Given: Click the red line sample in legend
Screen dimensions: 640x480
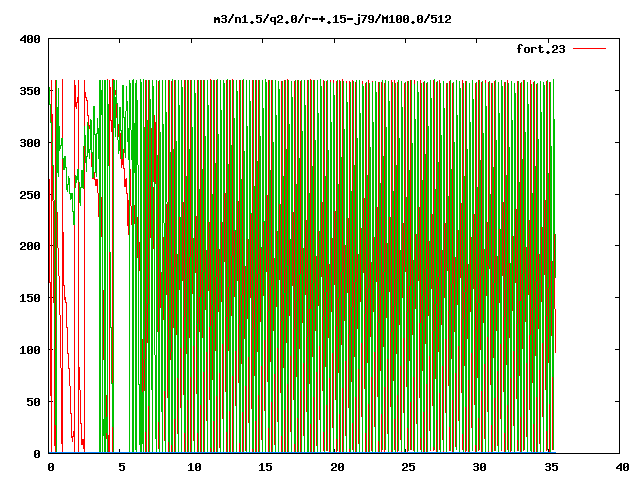Looking at the screenshot, I should click(x=589, y=49).
